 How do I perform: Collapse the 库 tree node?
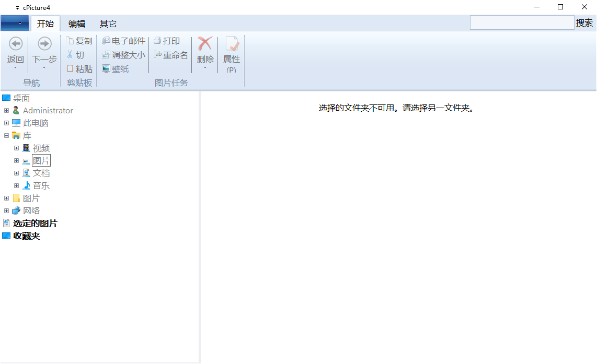point(5,135)
